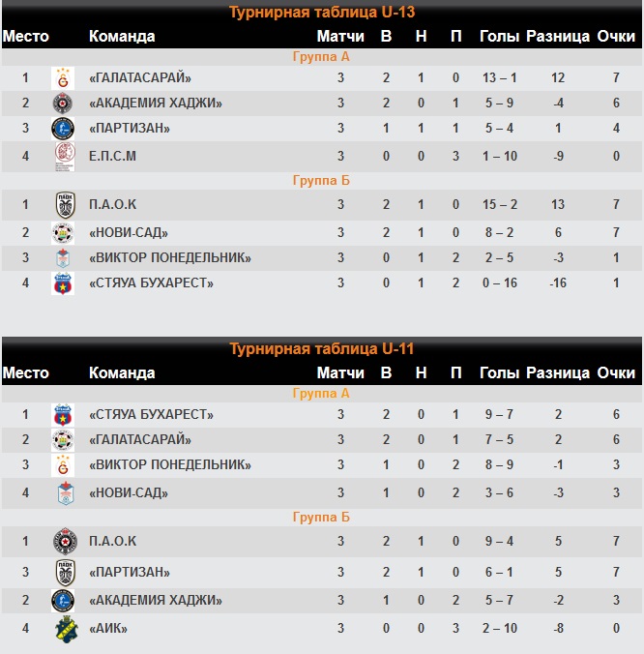Click the logo beside «АКАДЕМИЯ ХАДЖИ» in U-13 table

(x=63, y=104)
